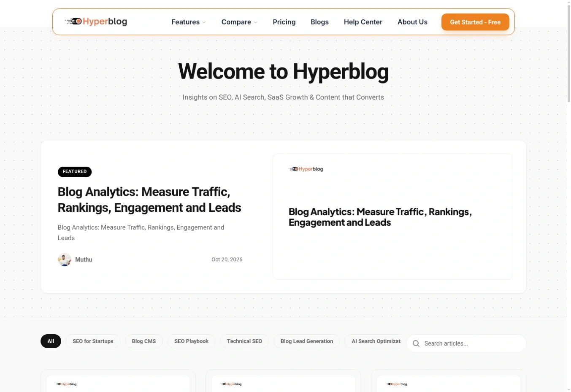Click the page vertical scrollbar

(x=568, y=54)
